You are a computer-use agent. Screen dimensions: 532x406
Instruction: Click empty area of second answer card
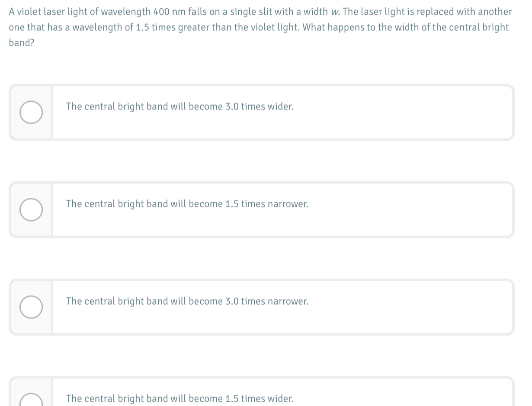pos(411,210)
